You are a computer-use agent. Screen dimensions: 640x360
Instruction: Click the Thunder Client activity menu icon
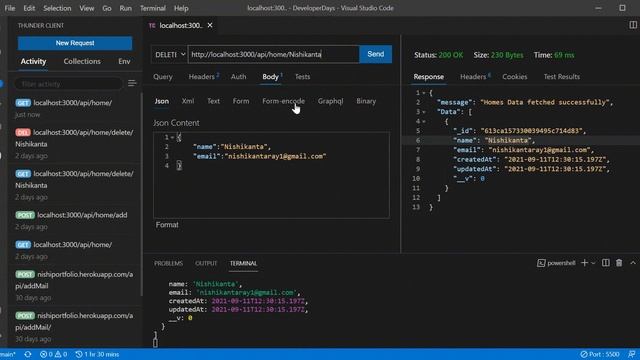pos(132,83)
